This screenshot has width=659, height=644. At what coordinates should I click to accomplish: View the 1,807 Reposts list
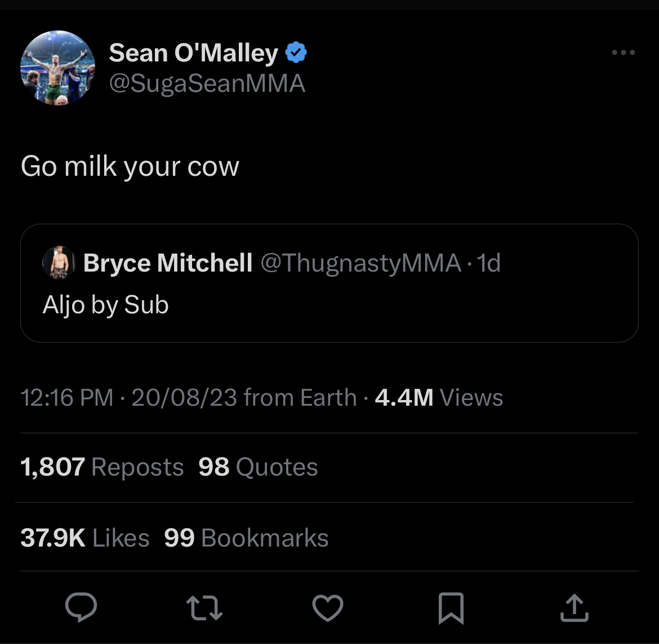[102, 467]
